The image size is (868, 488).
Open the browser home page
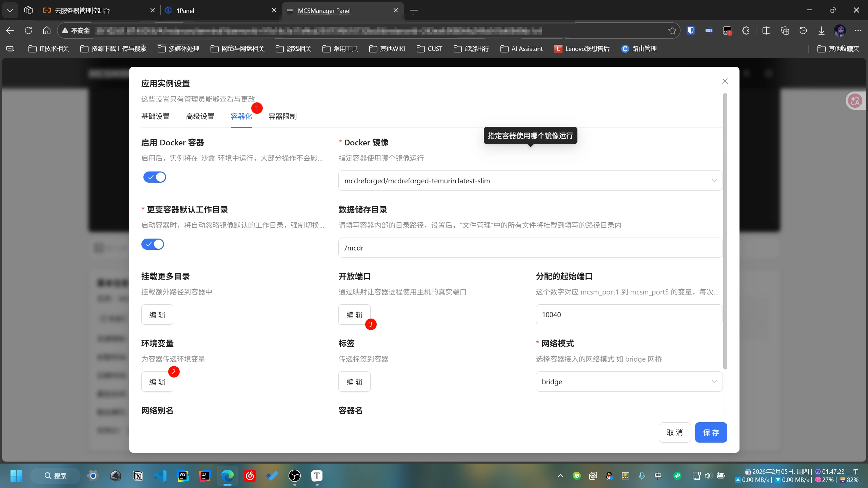pos(47,30)
